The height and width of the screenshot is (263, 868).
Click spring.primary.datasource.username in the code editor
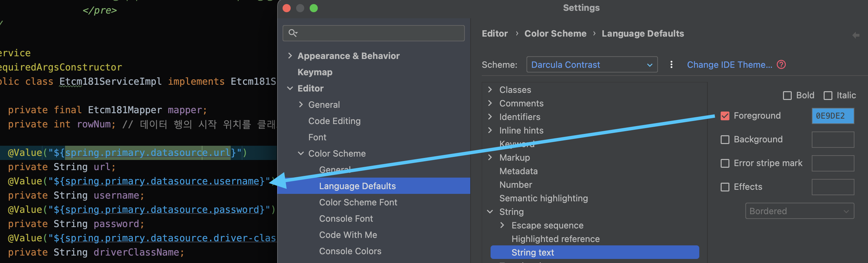click(162, 181)
